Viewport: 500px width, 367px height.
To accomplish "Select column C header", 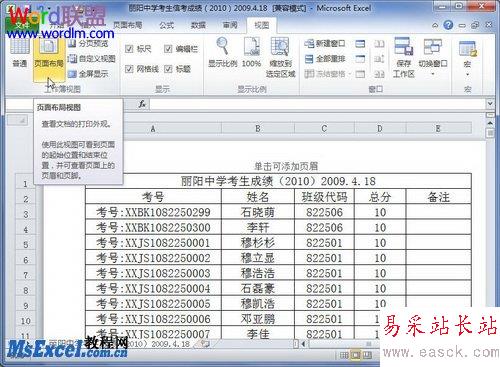I will click(324, 128).
